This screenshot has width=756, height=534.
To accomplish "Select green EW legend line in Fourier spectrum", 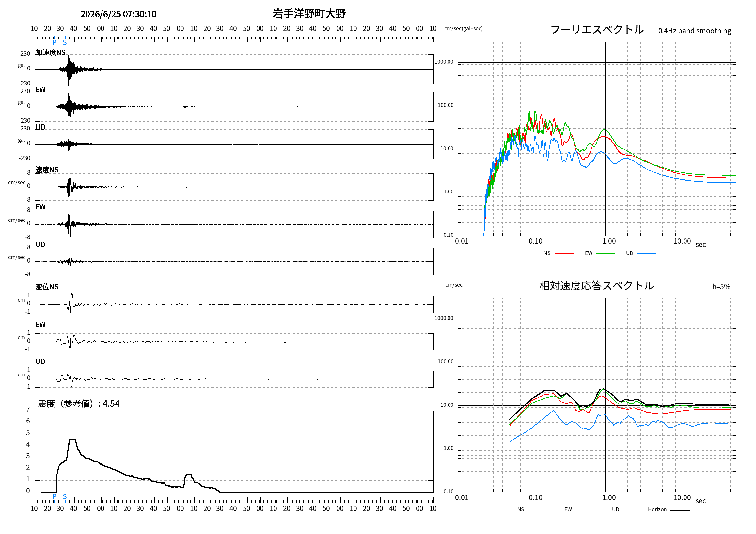I will click(x=605, y=254).
